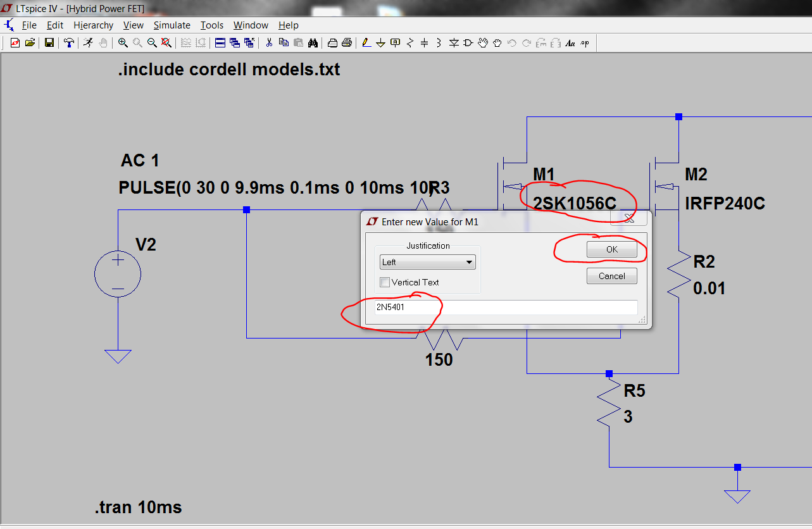The image size is (812, 529).
Task: Toggle the Vertical Text checkbox
Action: [x=385, y=282]
